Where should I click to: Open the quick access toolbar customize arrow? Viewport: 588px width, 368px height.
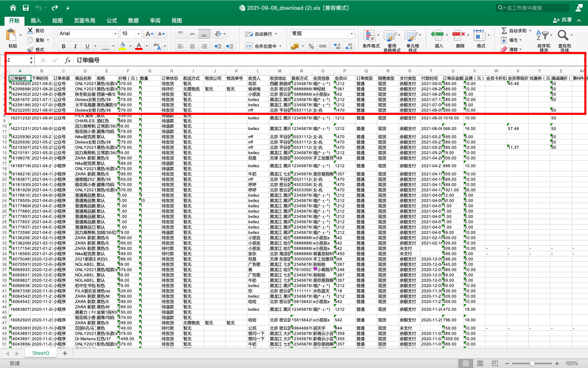[68, 8]
